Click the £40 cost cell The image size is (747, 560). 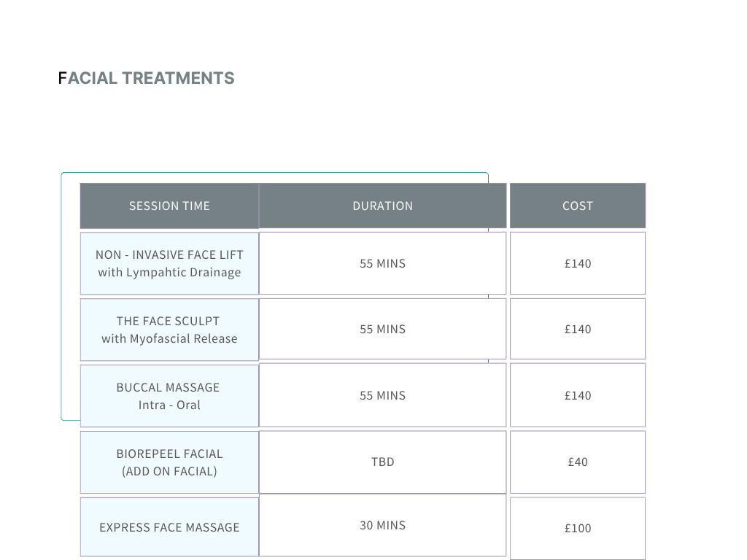click(578, 462)
